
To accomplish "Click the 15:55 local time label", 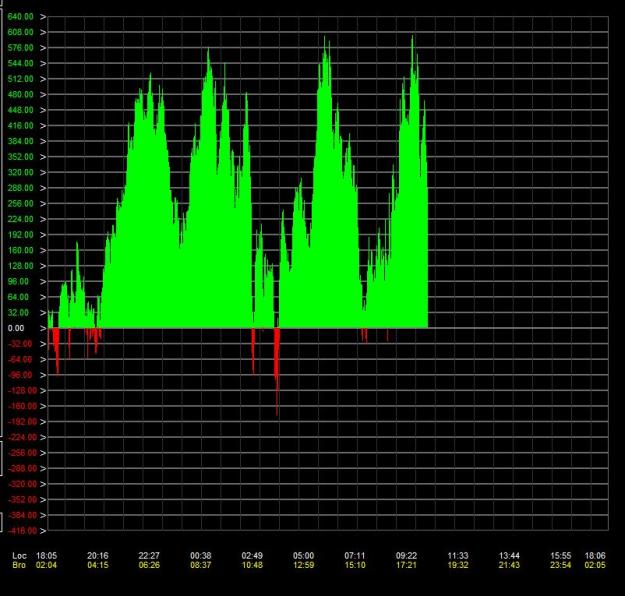I will (560, 555).
